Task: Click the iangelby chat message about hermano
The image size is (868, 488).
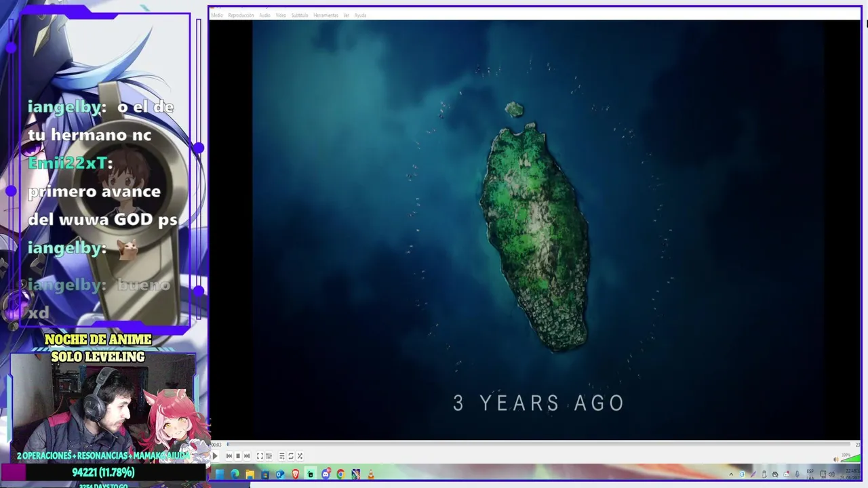Action: [x=102, y=121]
